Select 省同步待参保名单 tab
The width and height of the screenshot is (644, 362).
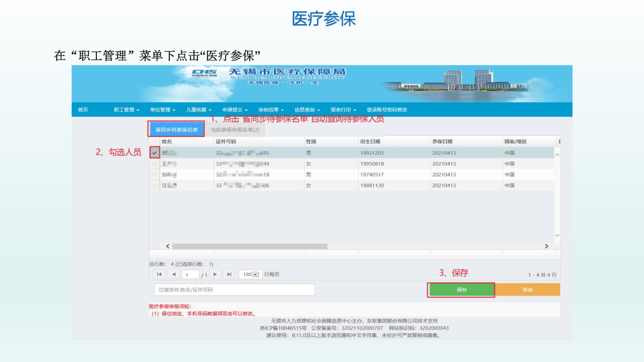pyautogui.click(x=176, y=130)
